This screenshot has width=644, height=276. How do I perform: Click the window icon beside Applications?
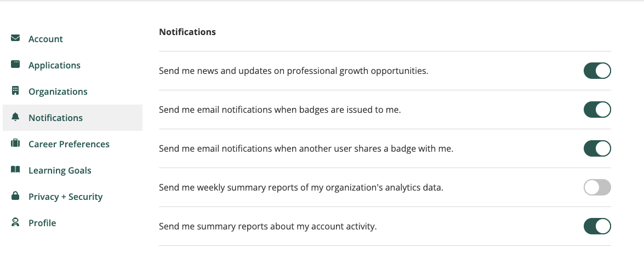coord(15,64)
